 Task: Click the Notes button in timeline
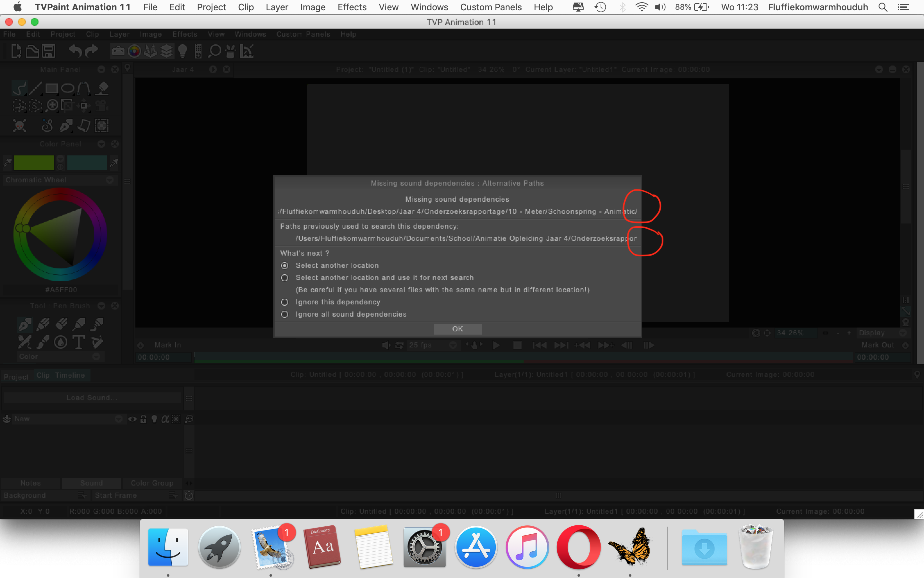tap(30, 483)
